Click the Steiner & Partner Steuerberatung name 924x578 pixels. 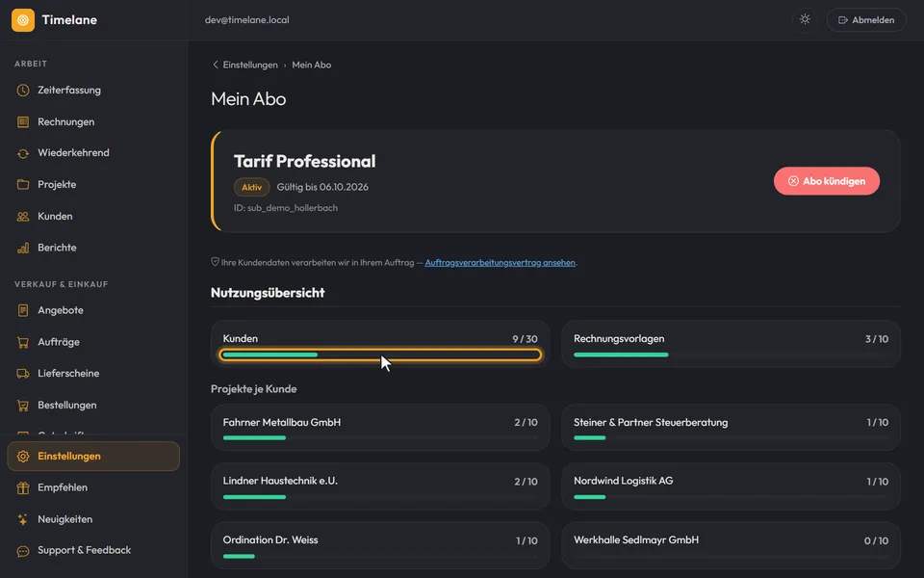click(651, 422)
